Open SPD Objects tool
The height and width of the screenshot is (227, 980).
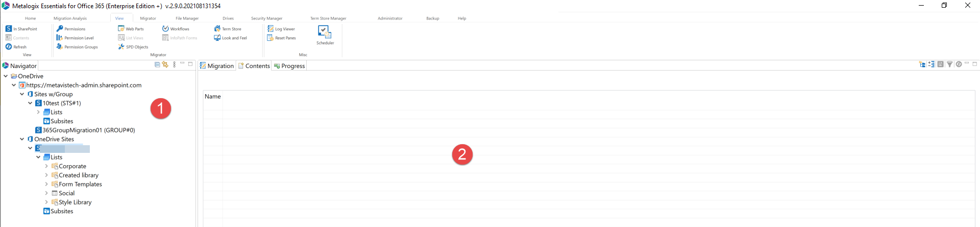click(133, 47)
